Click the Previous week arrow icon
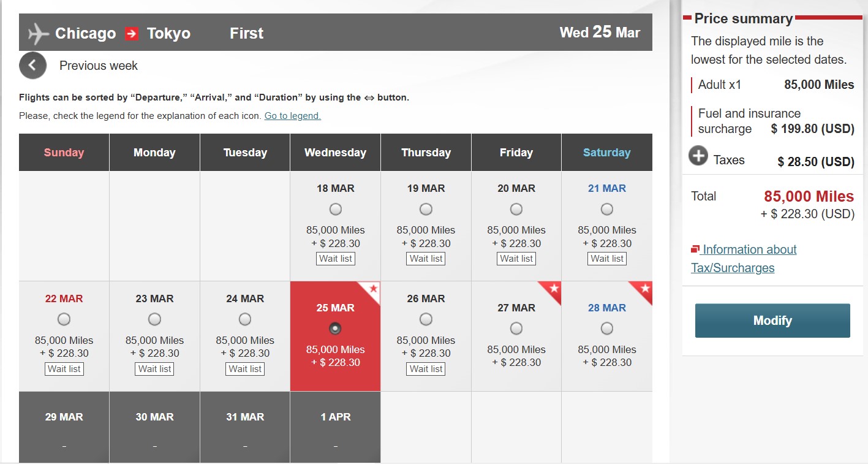Screen dimensions: 868x464 point(32,65)
